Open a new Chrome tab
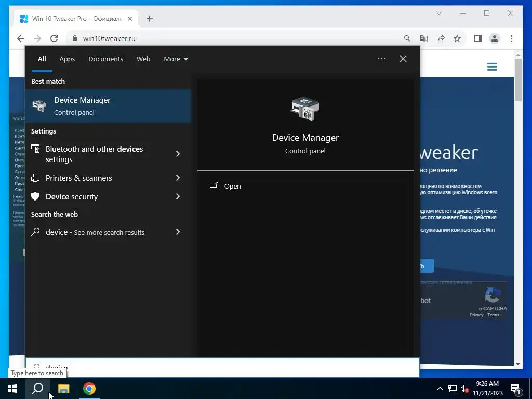 pyautogui.click(x=150, y=19)
